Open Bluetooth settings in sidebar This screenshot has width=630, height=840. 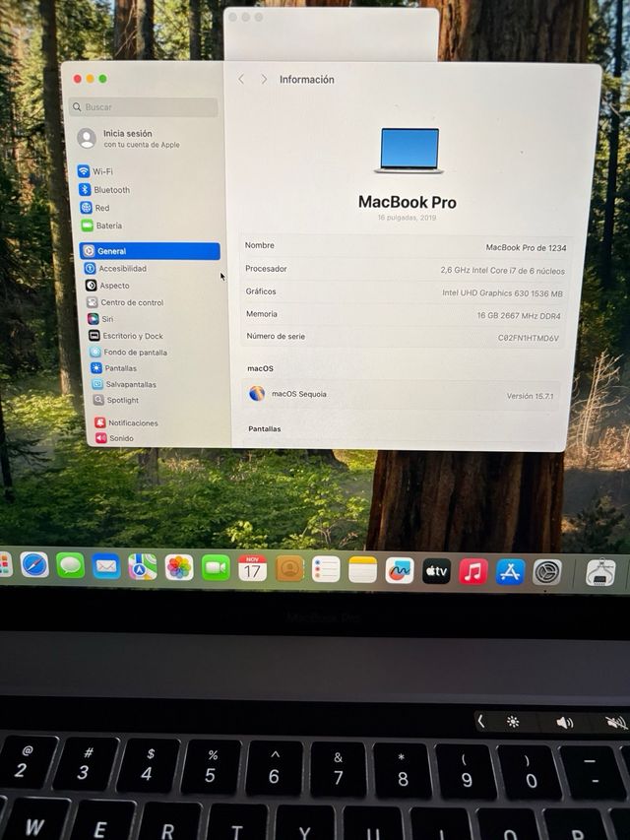click(x=104, y=190)
